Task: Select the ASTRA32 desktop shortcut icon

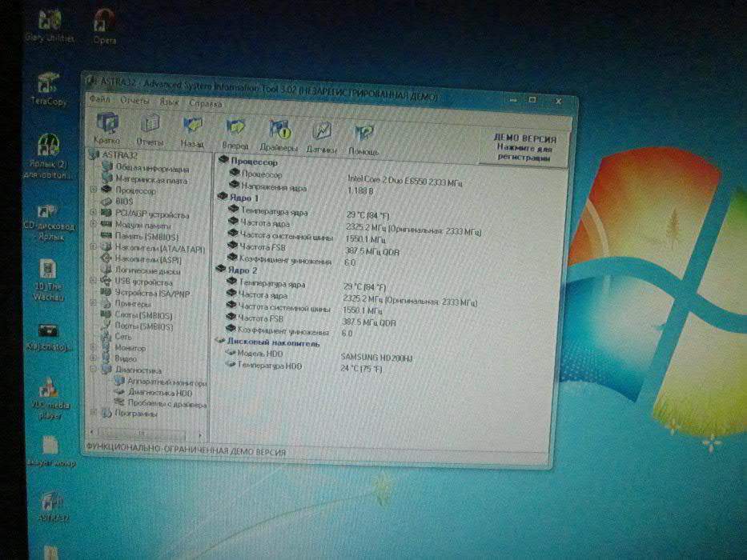Action: click(52, 508)
